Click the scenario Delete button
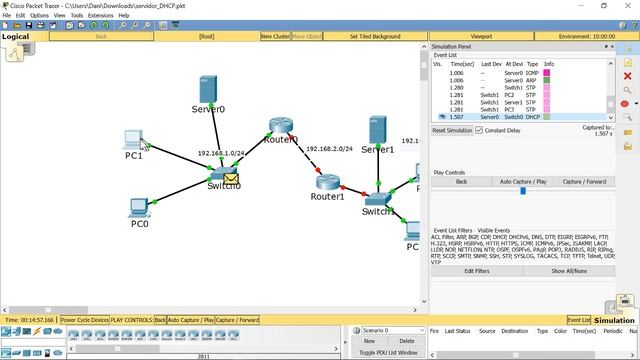The image size is (640, 360). tap(407, 341)
